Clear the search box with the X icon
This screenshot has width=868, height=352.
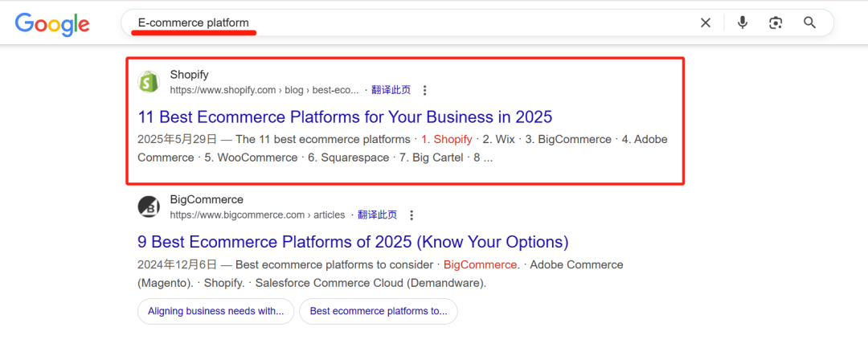coord(706,23)
